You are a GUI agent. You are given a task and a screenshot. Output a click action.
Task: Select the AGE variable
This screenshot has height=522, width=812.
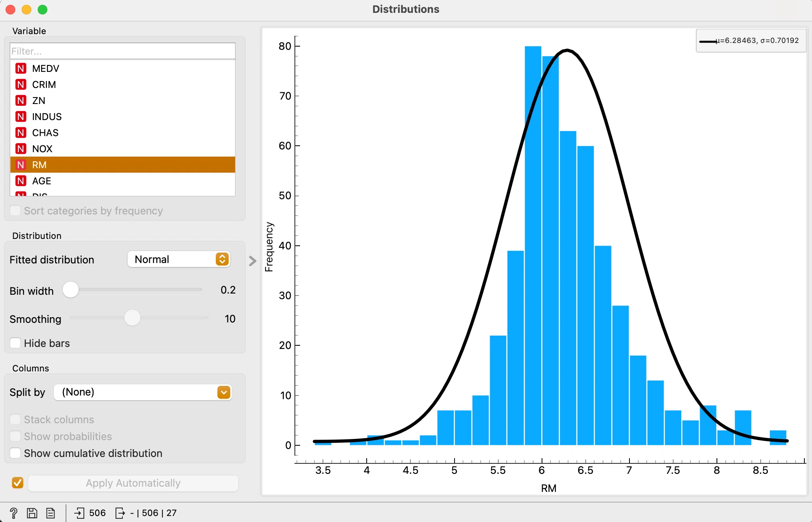pos(122,181)
